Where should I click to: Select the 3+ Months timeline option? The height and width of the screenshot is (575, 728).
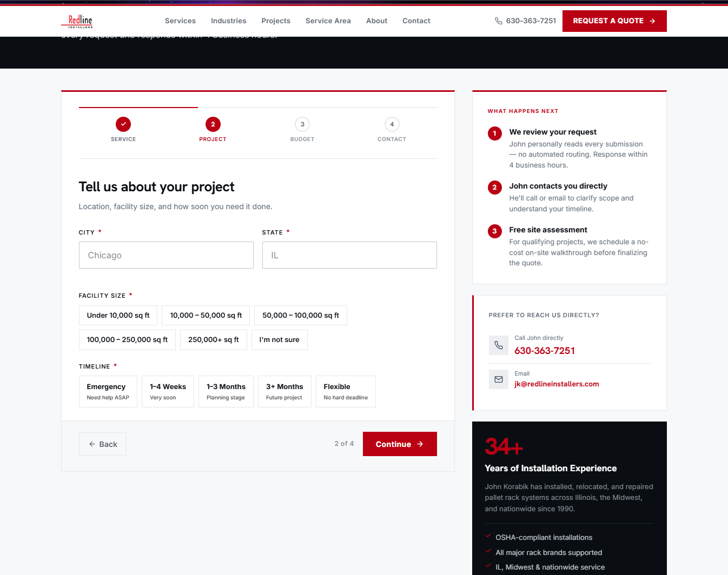(284, 392)
